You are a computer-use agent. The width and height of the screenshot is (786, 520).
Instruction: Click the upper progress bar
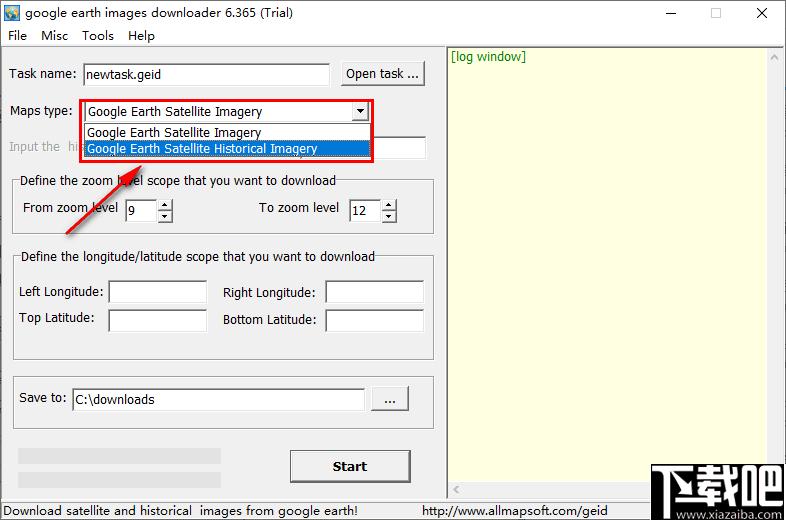119,456
